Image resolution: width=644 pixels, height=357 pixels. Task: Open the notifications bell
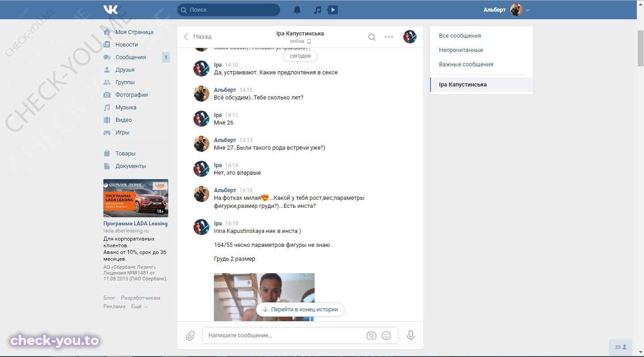[x=297, y=10]
